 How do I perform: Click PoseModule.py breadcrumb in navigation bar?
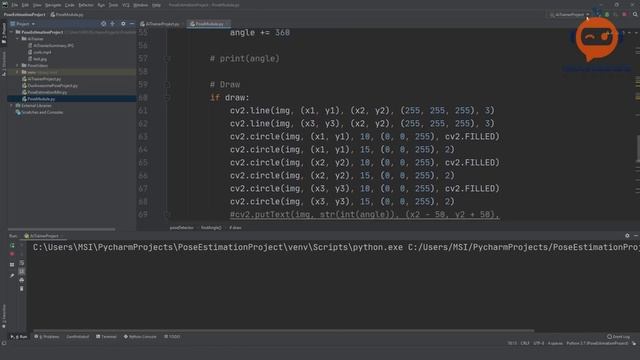67,15
